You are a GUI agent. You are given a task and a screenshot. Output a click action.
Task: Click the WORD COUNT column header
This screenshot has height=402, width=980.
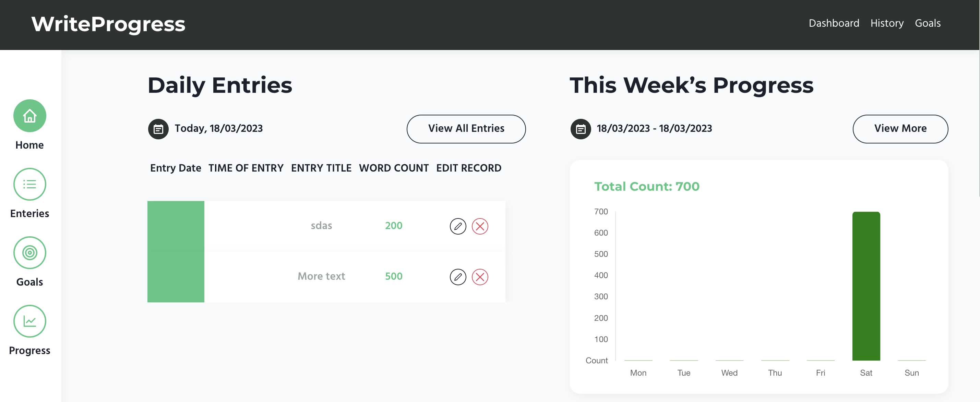(394, 168)
